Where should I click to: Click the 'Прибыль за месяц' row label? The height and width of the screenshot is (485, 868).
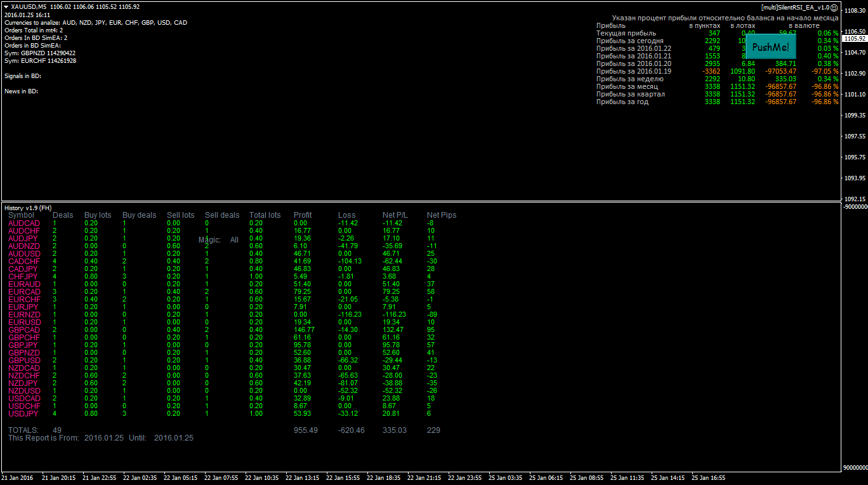pyautogui.click(x=627, y=86)
